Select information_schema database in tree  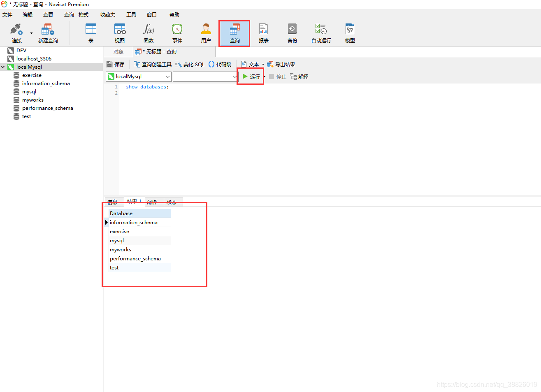tap(46, 84)
